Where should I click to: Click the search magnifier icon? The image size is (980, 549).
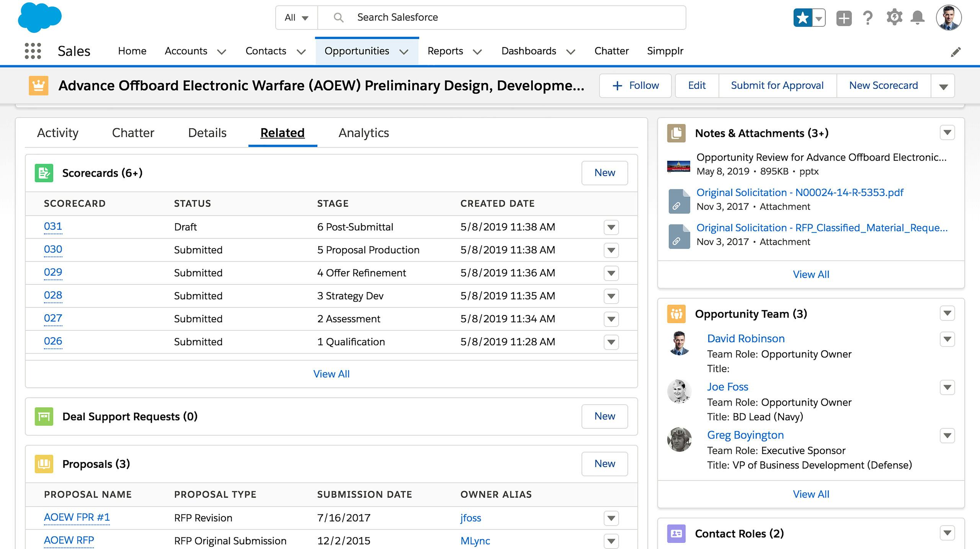coord(338,18)
